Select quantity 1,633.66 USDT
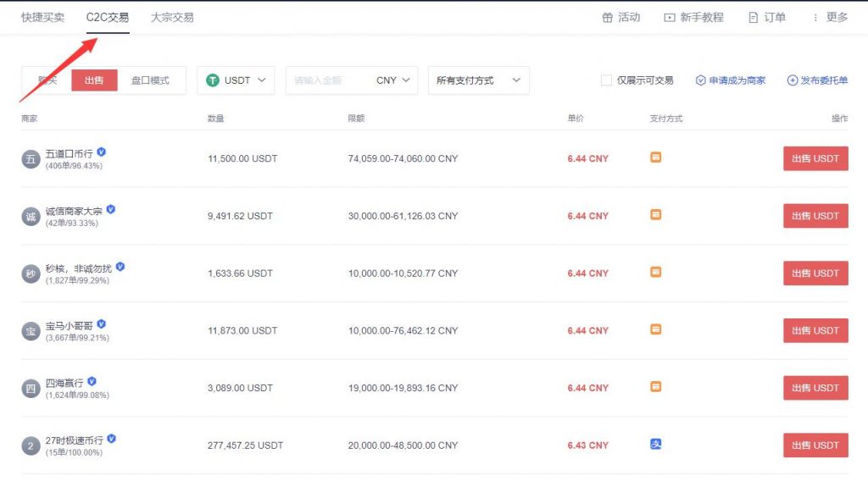 [x=240, y=274]
